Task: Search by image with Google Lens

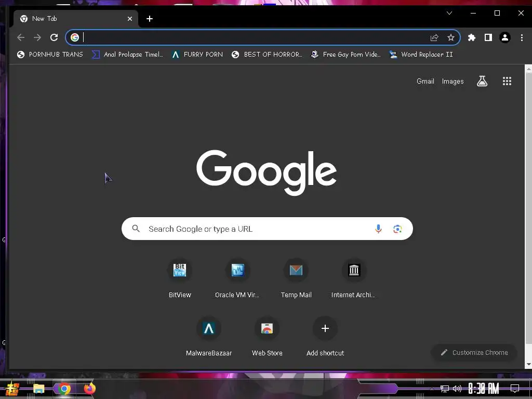Action: 397,229
